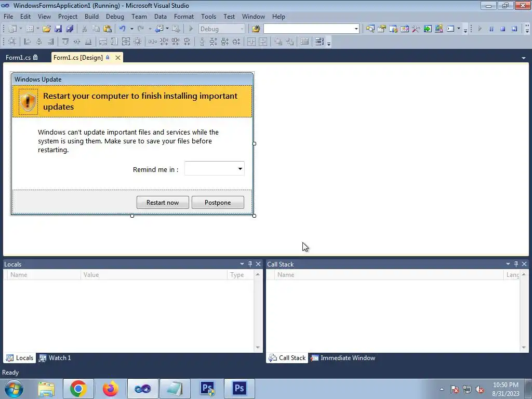Screen dimensions: 532x399
Task: Open Solution Explorer from the toolbar icon
Action: pos(370,29)
